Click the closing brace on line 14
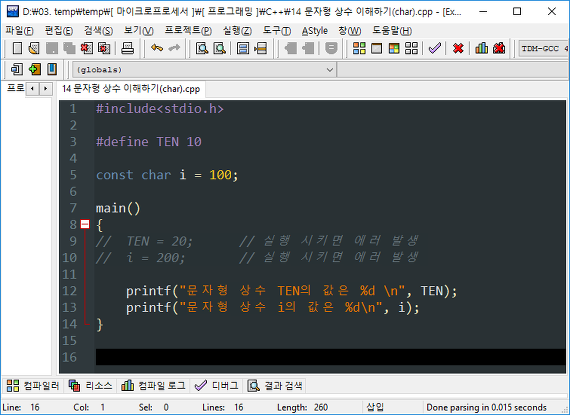The image size is (570, 415). coord(100,324)
